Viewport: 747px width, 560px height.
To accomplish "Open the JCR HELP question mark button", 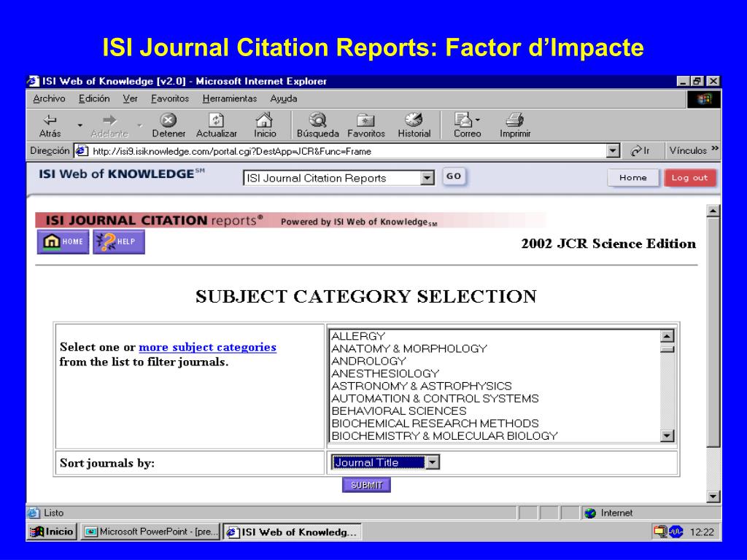I will [119, 242].
